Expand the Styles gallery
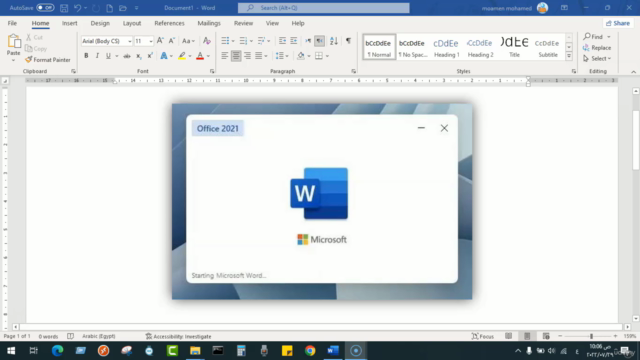640x360 pixels. tap(569, 56)
